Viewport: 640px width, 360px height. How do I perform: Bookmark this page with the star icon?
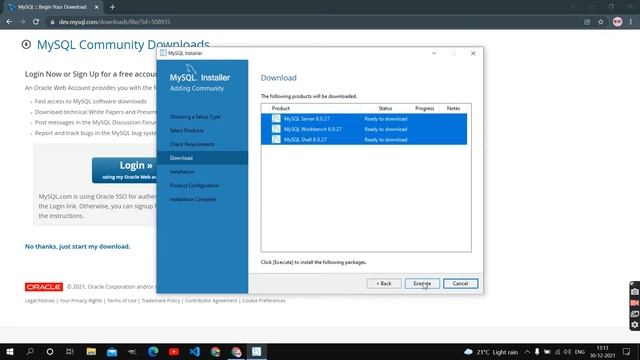(600, 22)
